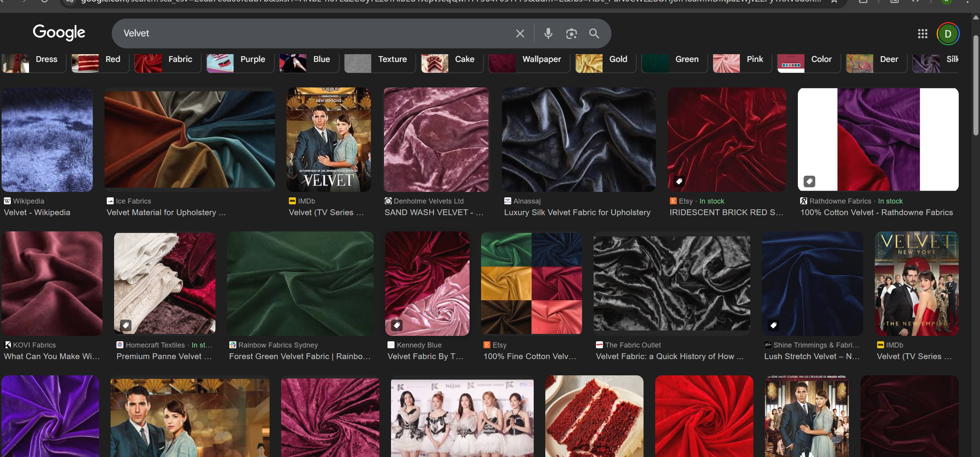Select the Fabric filter chip

pos(167,60)
